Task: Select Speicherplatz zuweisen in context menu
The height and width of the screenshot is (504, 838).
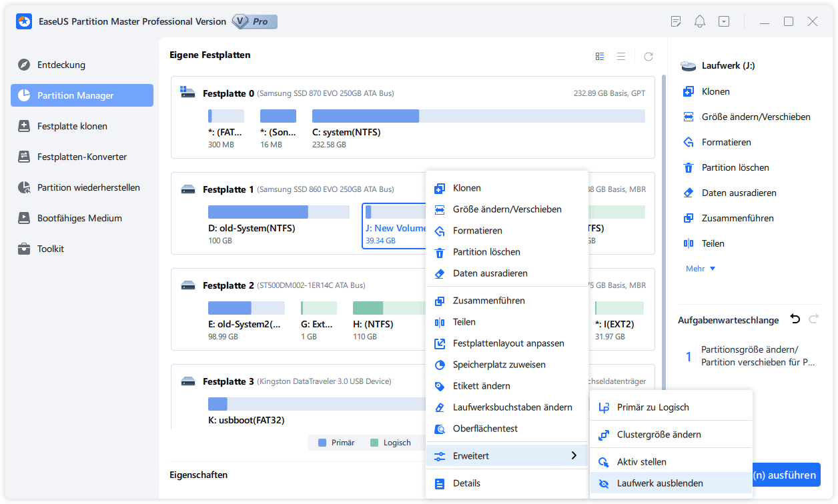Action: pos(506,365)
